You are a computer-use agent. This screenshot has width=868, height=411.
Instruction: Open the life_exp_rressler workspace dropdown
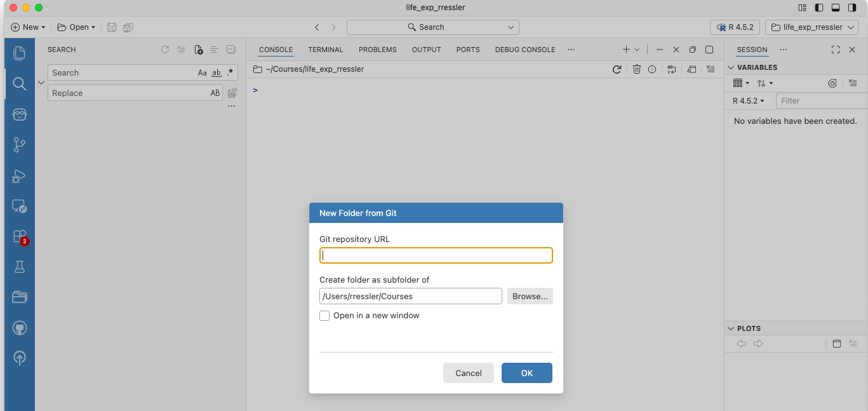[x=811, y=27]
